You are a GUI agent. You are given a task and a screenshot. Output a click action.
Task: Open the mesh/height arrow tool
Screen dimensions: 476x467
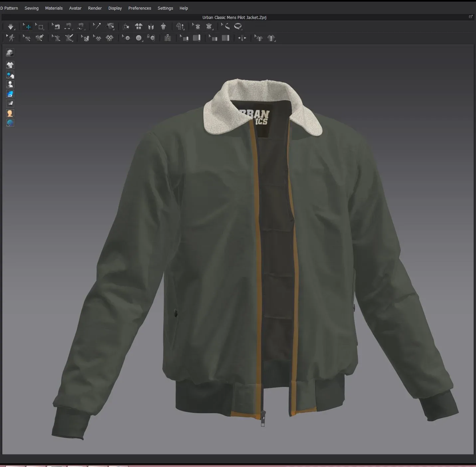[180, 27]
